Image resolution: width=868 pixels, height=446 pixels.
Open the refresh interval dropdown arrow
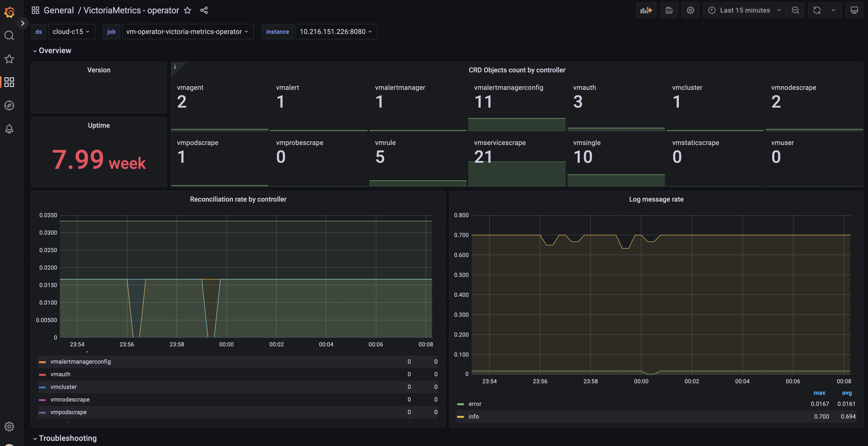tap(833, 10)
